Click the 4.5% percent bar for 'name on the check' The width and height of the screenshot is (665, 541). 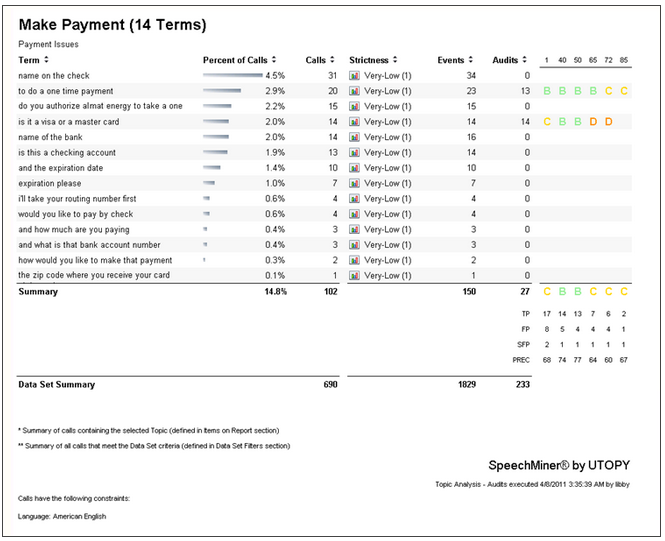(x=232, y=75)
